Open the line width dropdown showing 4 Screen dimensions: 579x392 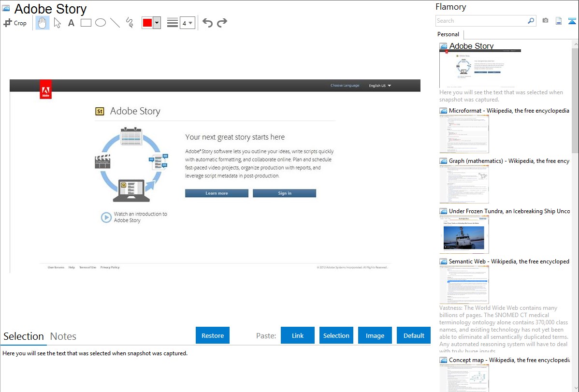point(188,23)
